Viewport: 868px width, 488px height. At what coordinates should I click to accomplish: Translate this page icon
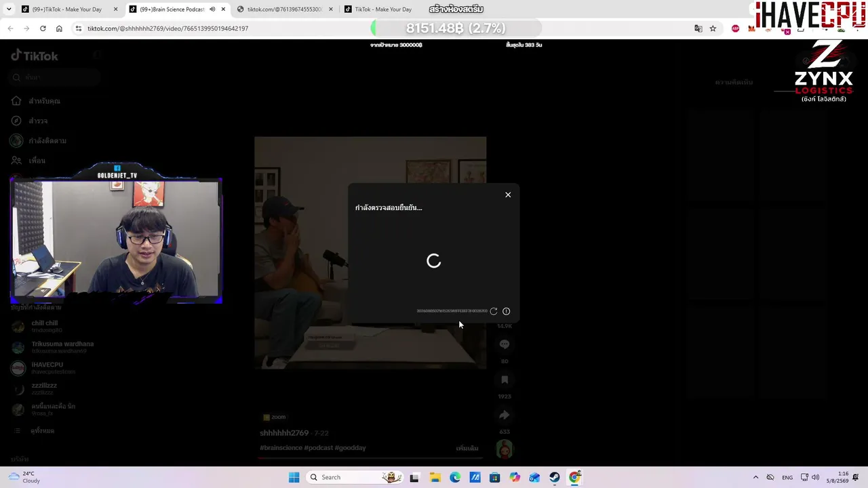[698, 28]
